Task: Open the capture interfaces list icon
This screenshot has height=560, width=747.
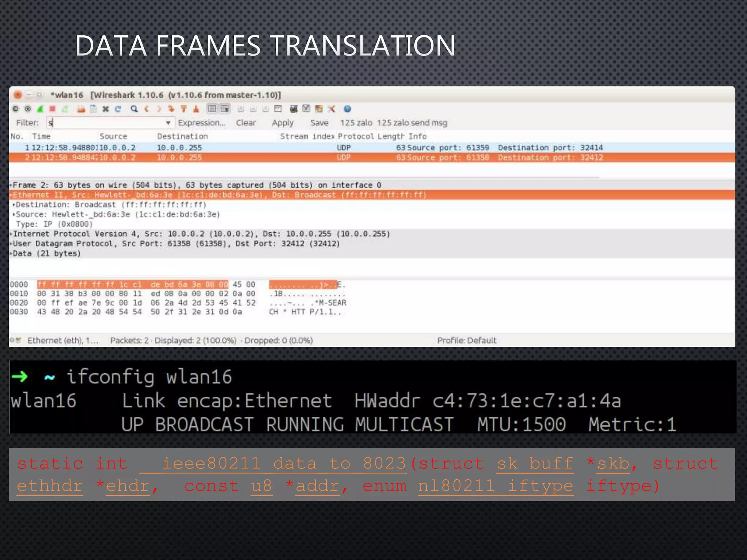Action: [x=15, y=109]
